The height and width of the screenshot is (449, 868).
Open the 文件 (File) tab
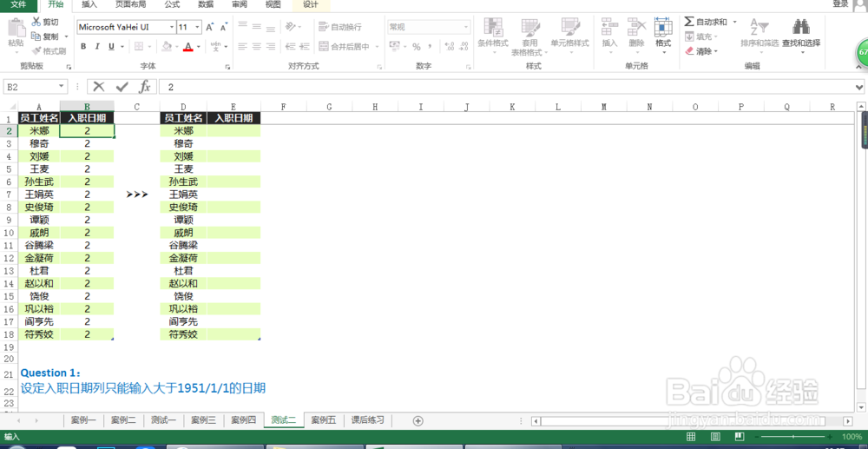coord(19,5)
